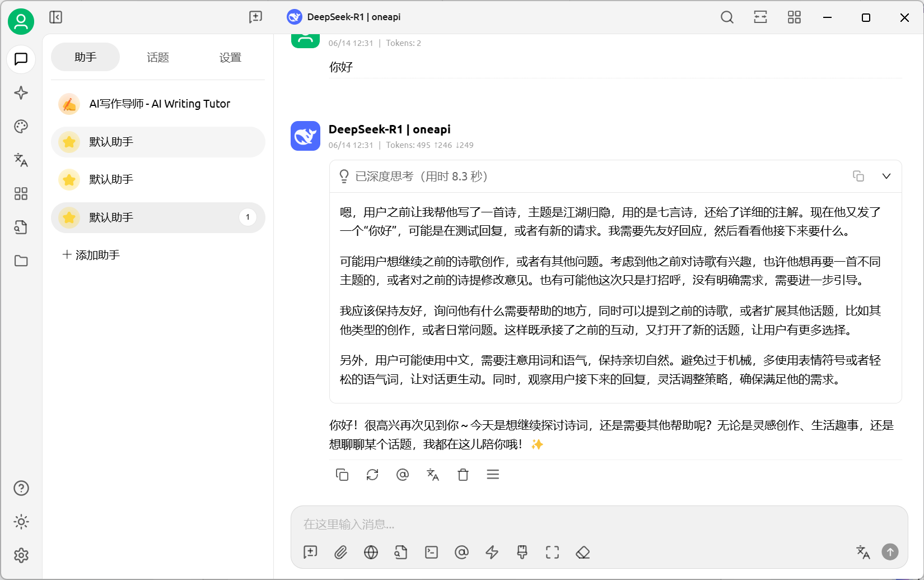Switch to the 设置 tab

(x=230, y=57)
